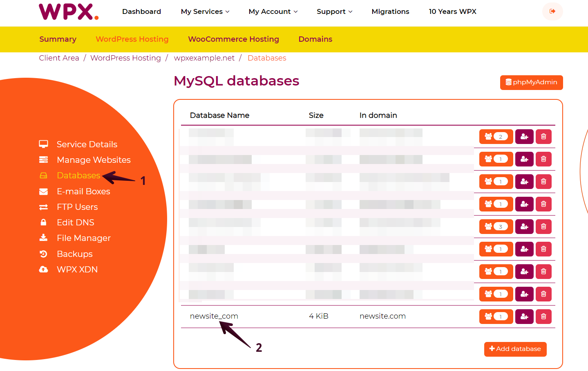View users of the newsite_com database
The height and width of the screenshot is (371, 588).
coord(496,316)
